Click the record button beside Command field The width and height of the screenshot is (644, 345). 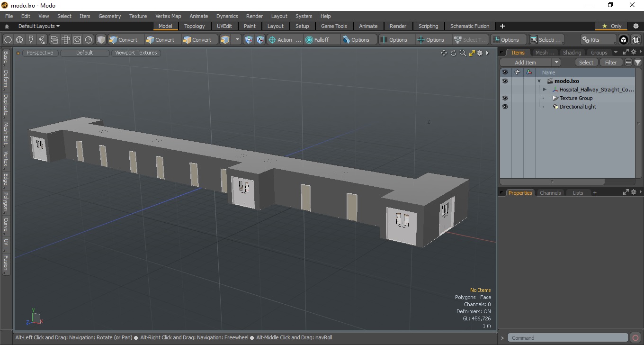635,338
